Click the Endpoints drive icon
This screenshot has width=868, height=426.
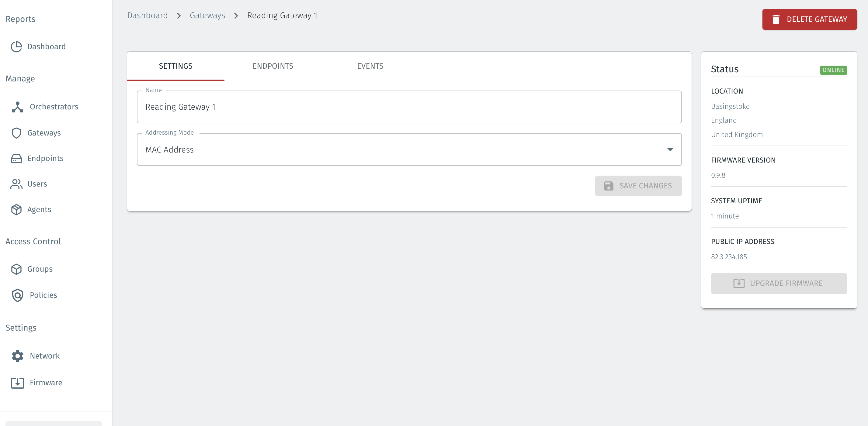pyautogui.click(x=16, y=159)
